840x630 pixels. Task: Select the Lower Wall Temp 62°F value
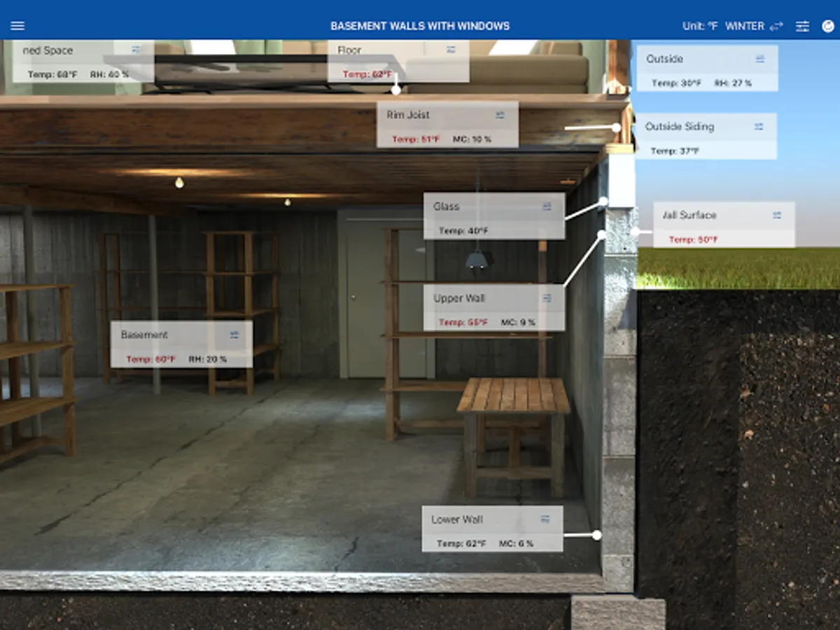[x=461, y=543]
